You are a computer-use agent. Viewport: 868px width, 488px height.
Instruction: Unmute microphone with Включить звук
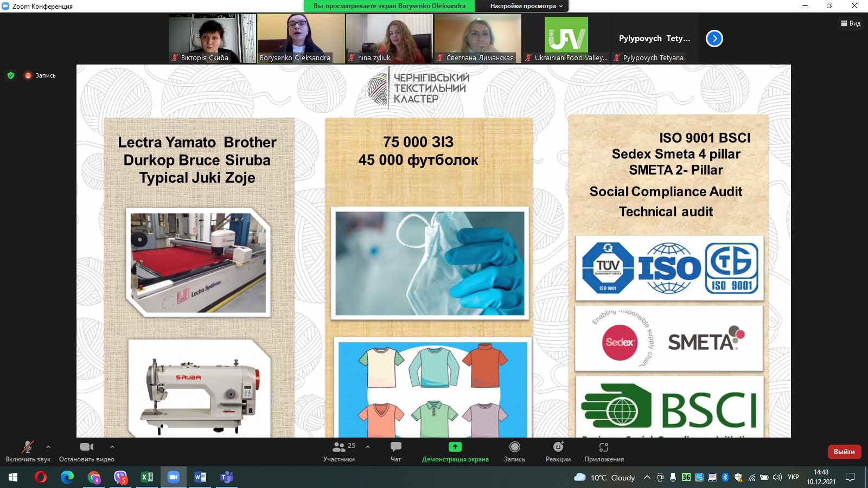click(28, 451)
